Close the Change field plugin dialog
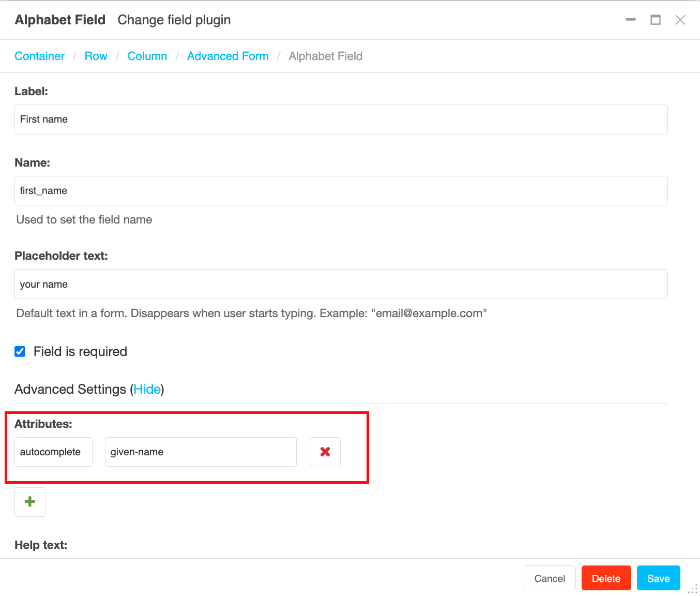The height and width of the screenshot is (596, 700). coord(680,20)
